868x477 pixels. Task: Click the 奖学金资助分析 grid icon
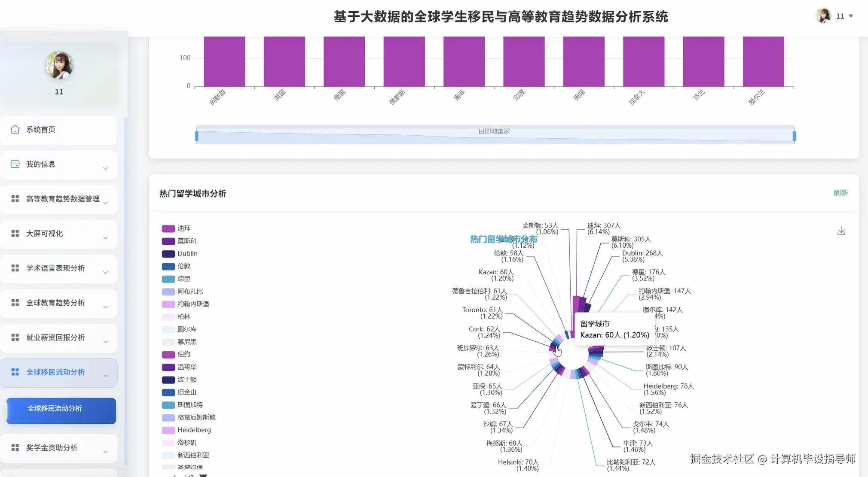[x=15, y=448]
